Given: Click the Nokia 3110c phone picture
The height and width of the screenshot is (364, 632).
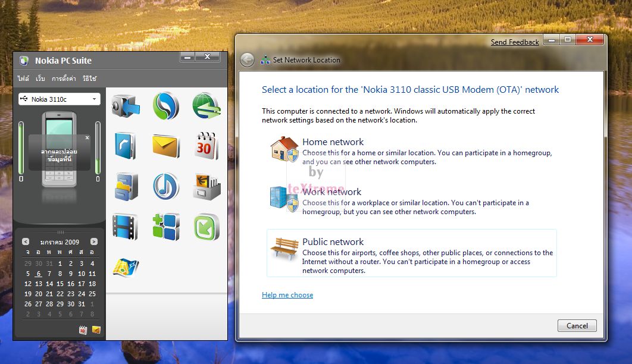Looking at the screenshot, I should click(60, 150).
